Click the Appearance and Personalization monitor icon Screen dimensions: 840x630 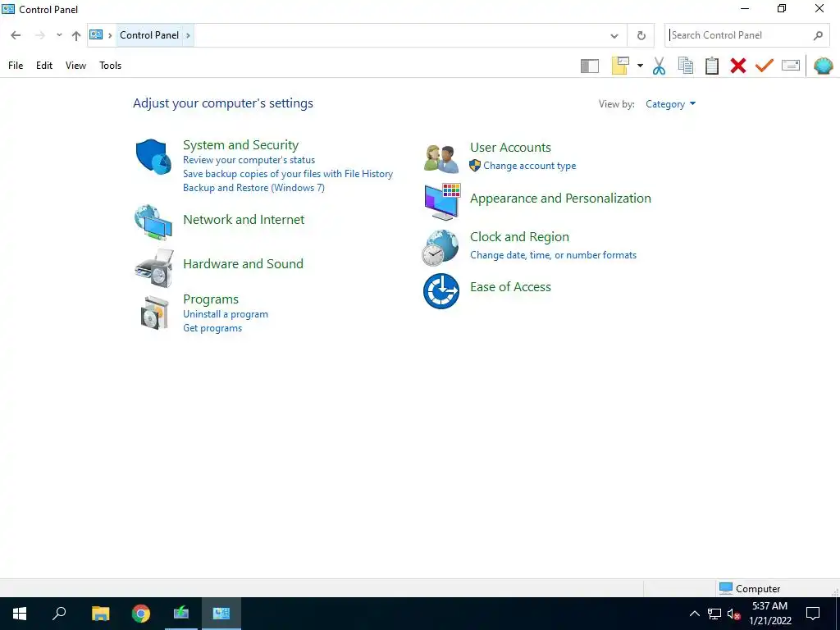pyautogui.click(x=442, y=202)
